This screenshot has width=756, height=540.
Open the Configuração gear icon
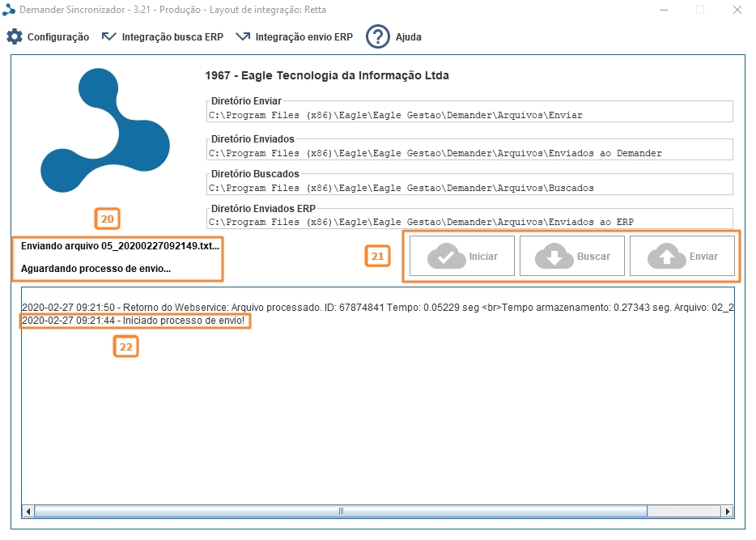(x=15, y=36)
